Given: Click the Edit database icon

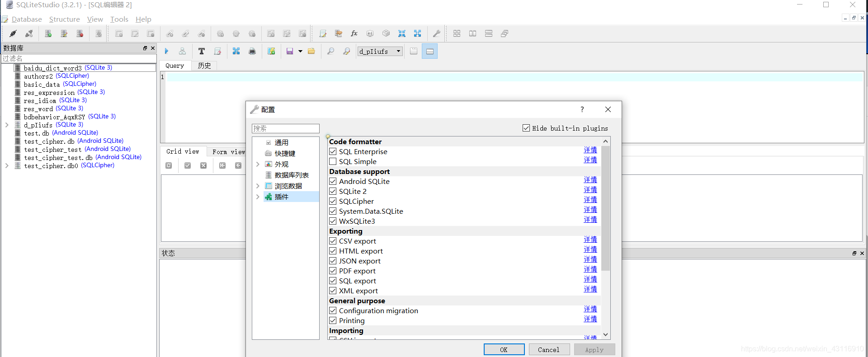Looking at the screenshot, I should point(64,33).
